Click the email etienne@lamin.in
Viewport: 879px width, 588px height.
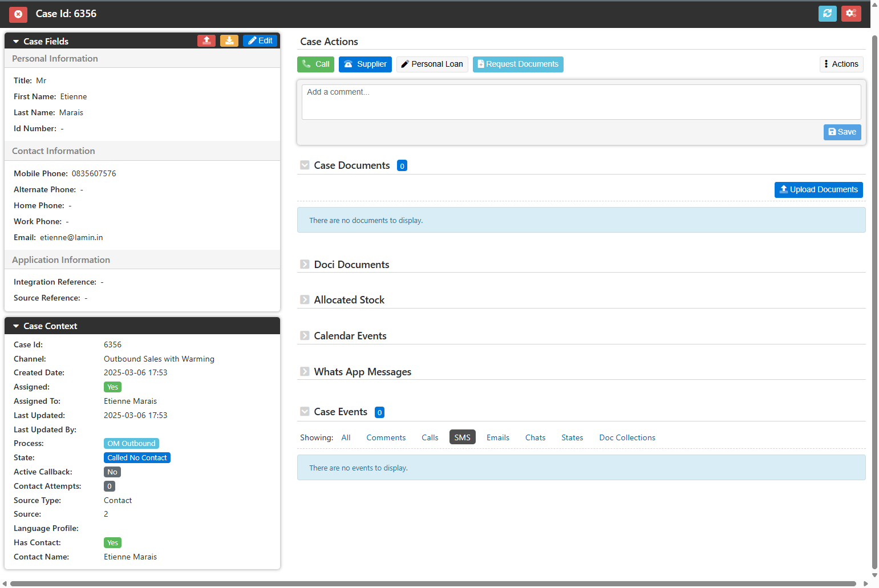71,238
